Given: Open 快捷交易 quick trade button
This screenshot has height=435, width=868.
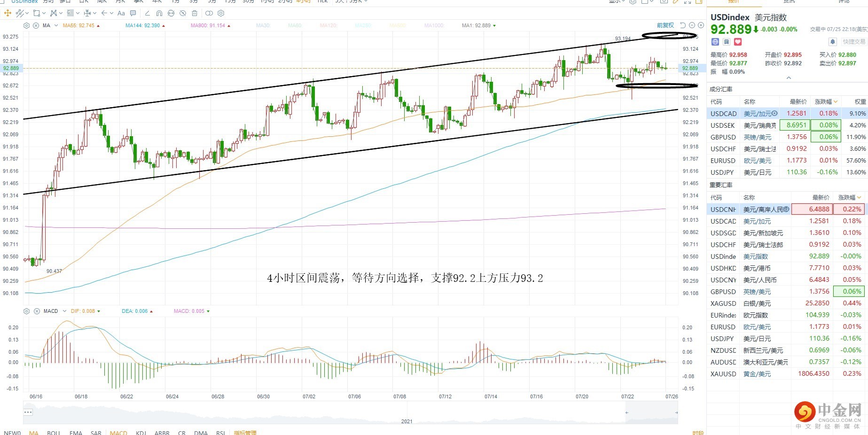Looking at the screenshot, I should (x=854, y=42).
